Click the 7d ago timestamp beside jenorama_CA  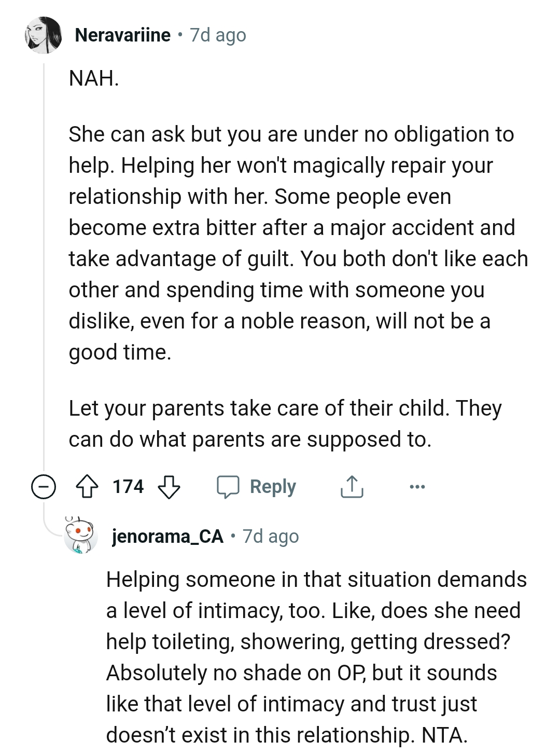[271, 536]
